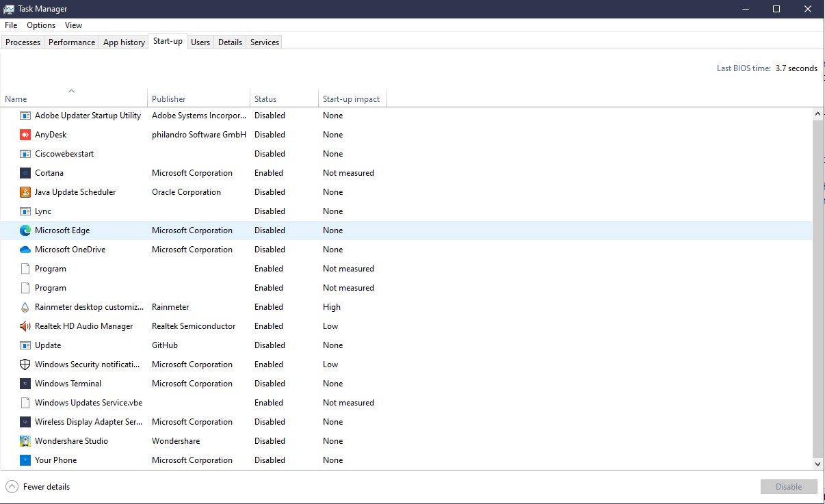Collapse the window with Fewer details

(x=38, y=487)
